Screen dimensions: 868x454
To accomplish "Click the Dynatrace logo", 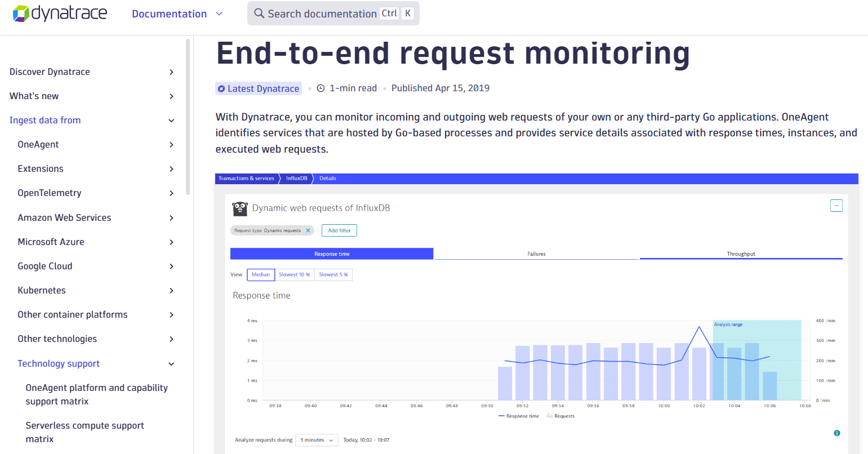I will [x=60, y=14].
